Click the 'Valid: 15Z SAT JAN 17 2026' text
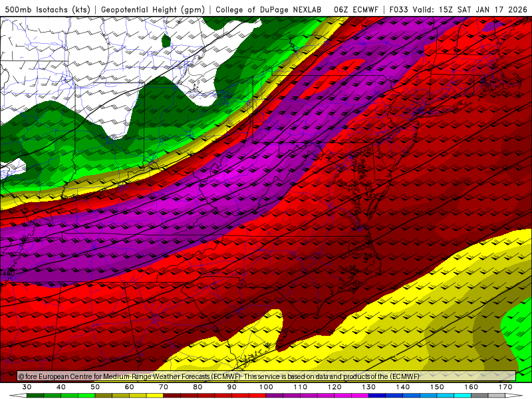 click(x=470, y=9)
